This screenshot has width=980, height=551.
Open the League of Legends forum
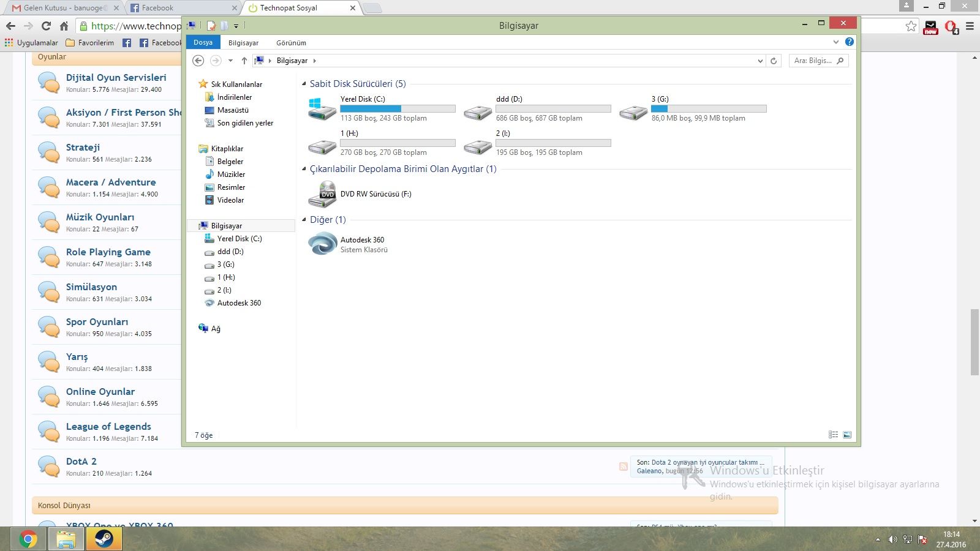point(108,427)
